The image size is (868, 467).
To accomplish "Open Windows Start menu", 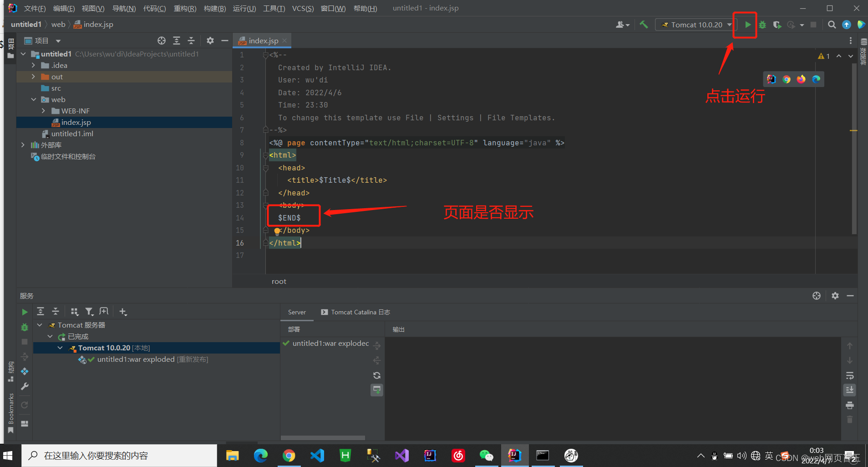I will [x=8, y=456].
